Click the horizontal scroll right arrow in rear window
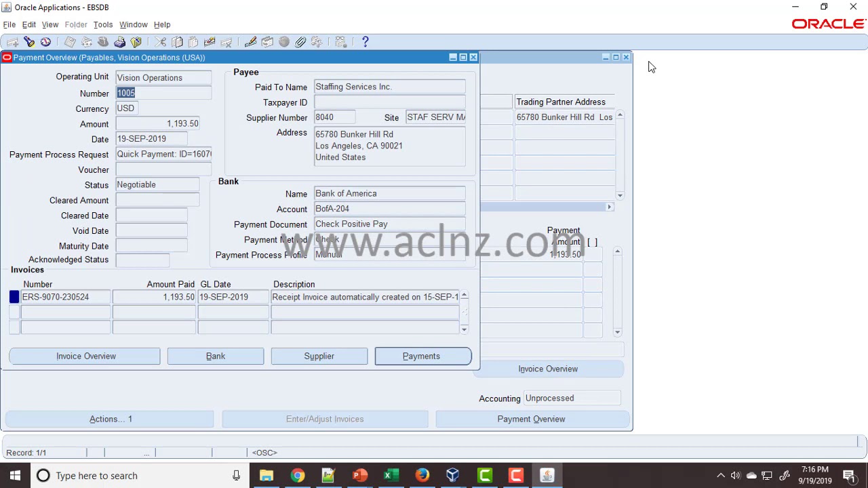 [610, 207]
